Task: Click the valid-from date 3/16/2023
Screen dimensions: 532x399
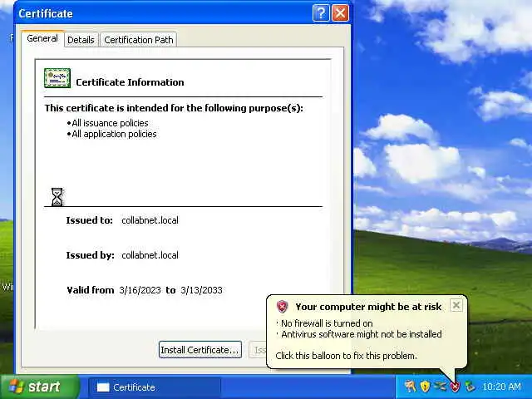Action: tap(140, 290)
